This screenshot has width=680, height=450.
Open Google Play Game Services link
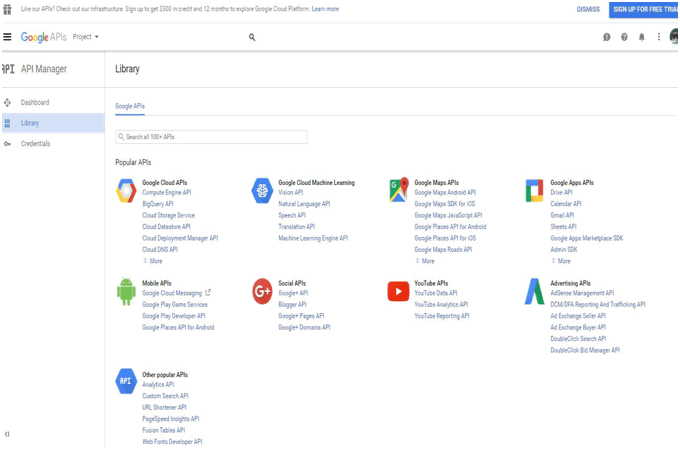click(175, 305)
